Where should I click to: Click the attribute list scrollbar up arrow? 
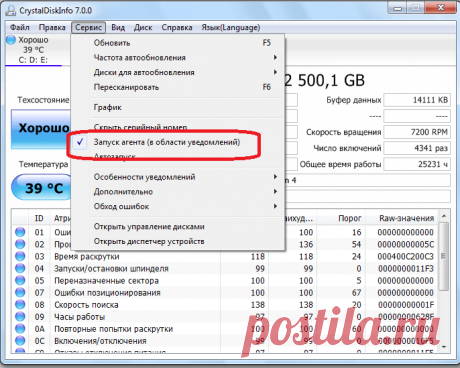(444, 216)
